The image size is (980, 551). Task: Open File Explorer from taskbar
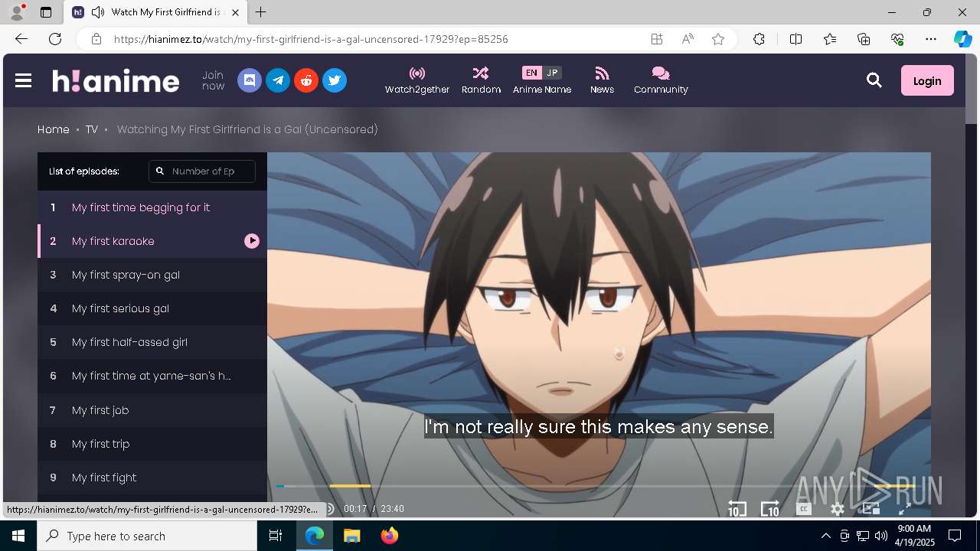click(351, 536)
